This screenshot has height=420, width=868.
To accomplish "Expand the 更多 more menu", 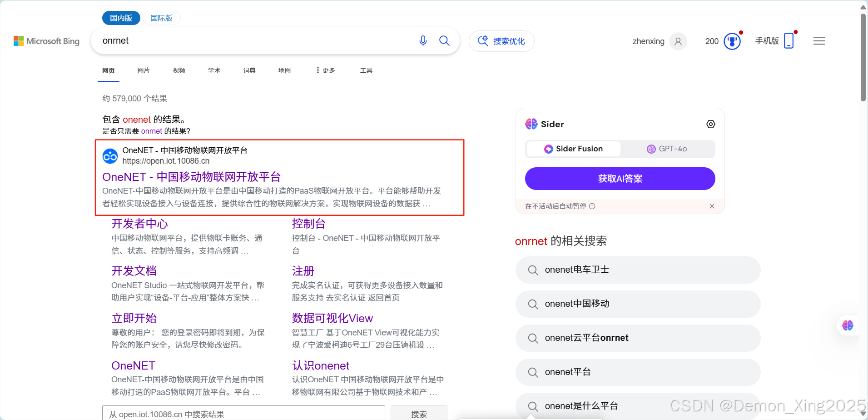I will pyautogui.click(x=326, y=70).
